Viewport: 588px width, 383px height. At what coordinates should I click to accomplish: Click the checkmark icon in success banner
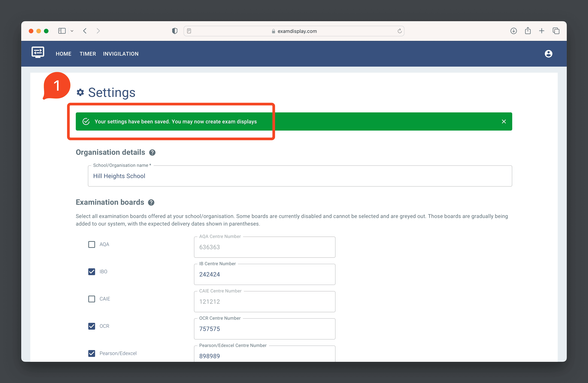pyautogui.click(x=86, y=121)
